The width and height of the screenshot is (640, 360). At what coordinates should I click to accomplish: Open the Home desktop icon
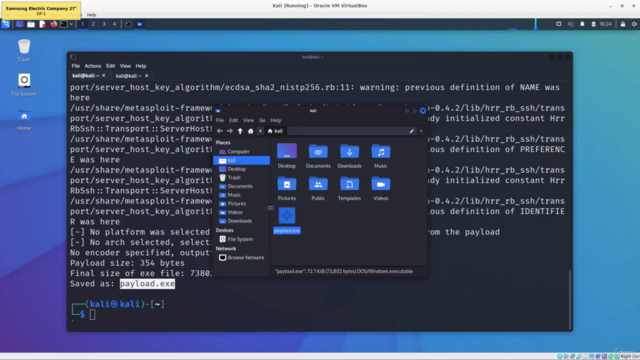tap(24, 120)
